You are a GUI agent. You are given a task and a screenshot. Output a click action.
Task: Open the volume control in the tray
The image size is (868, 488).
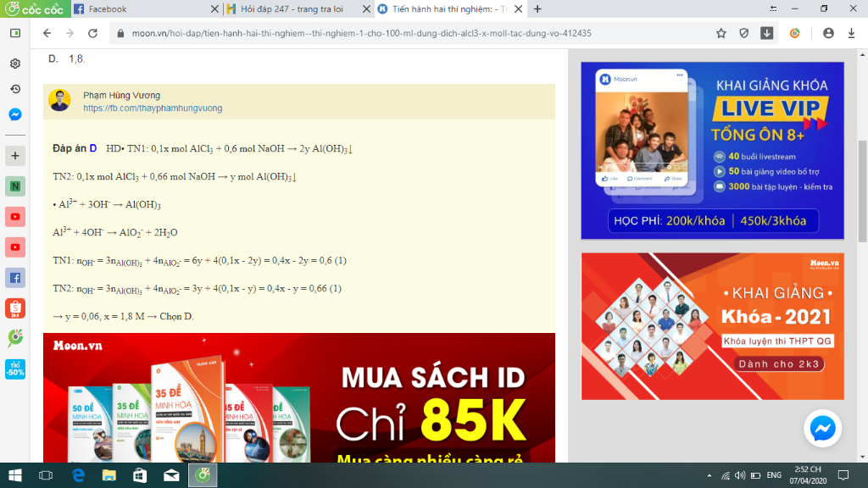[740, 475]
